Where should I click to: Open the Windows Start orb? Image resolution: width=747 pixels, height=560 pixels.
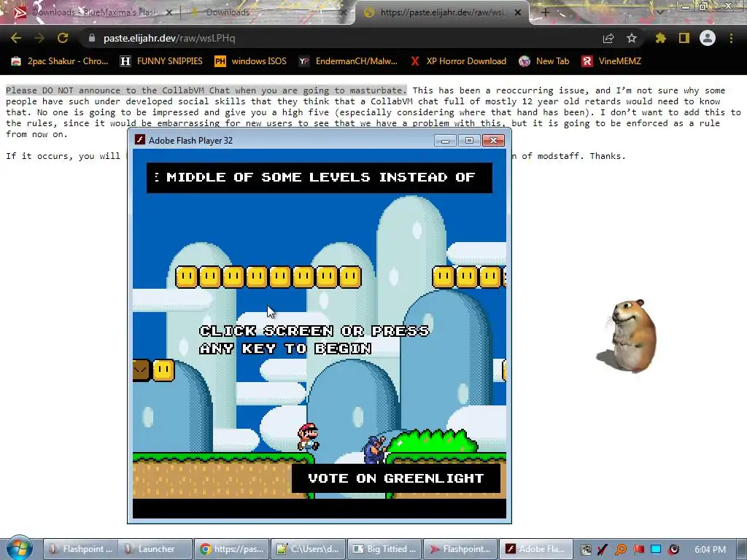19,548
